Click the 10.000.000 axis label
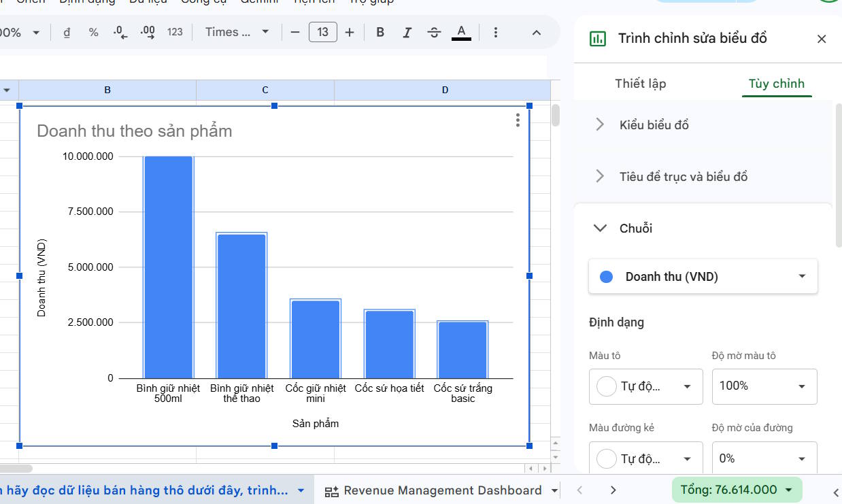 point(88,156)
